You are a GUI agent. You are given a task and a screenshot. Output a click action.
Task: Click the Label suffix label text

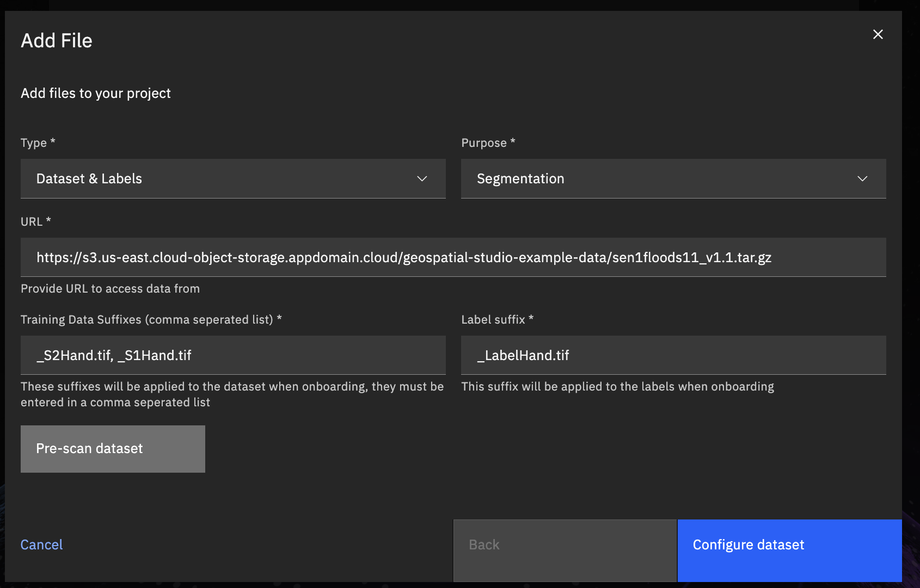point(493,320)
